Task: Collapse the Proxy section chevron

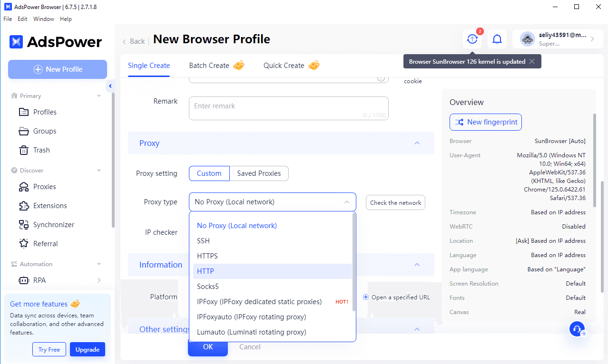Action: click(417, 143)
